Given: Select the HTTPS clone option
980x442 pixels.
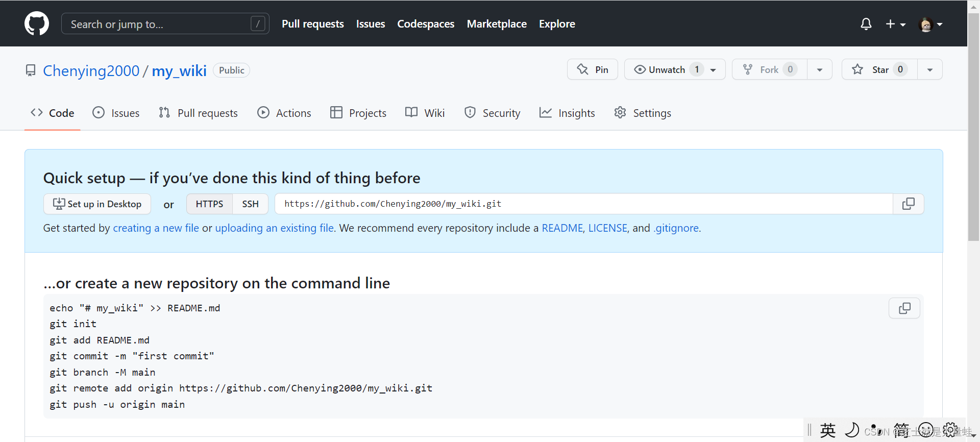Looking at the screenshot, I should click(x=209, y=204).
